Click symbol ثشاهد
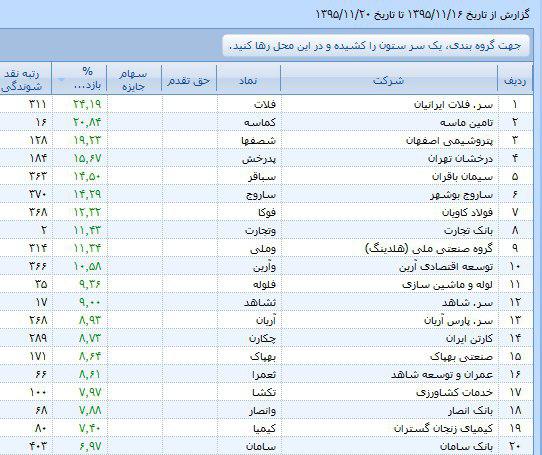 point(260,302)
